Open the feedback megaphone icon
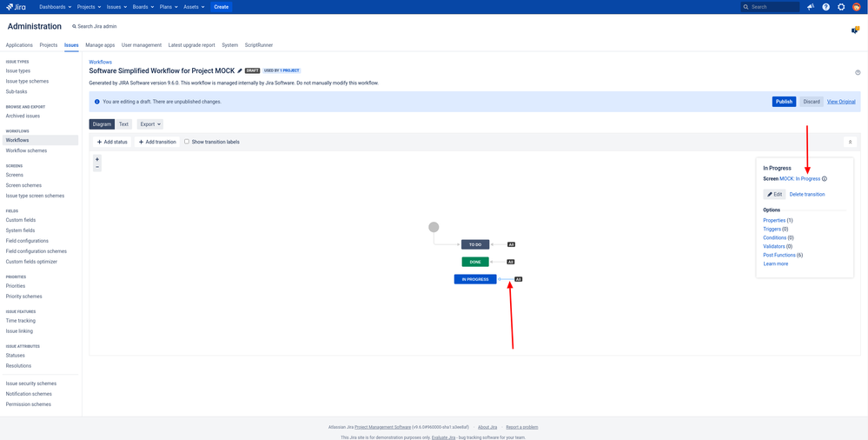Viewport: 868px width, 440px height. pyautogui.click(x=811, y=7)
